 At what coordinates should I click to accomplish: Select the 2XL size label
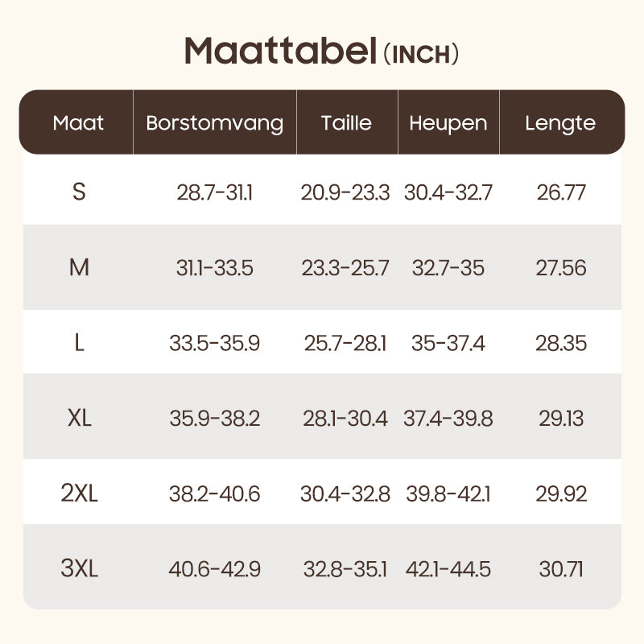pos(79,493)
